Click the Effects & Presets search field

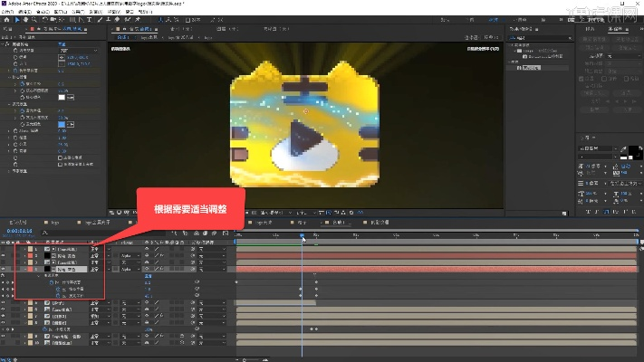540,38
